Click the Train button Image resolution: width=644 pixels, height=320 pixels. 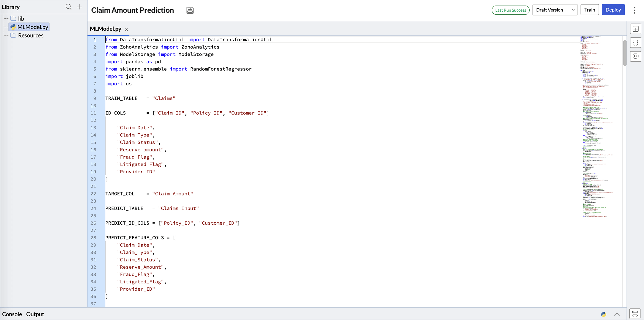point(589,10)
